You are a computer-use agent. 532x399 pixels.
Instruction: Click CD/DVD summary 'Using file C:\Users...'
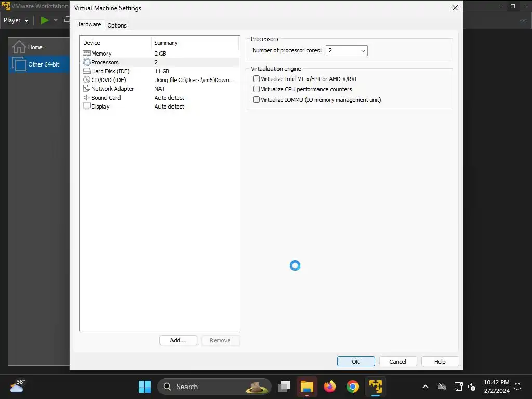[x=194, y=80]
